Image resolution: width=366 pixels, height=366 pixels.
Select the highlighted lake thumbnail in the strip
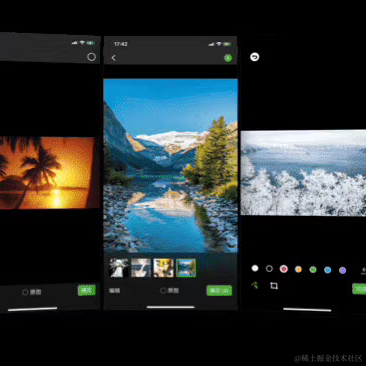click(186, 268)
